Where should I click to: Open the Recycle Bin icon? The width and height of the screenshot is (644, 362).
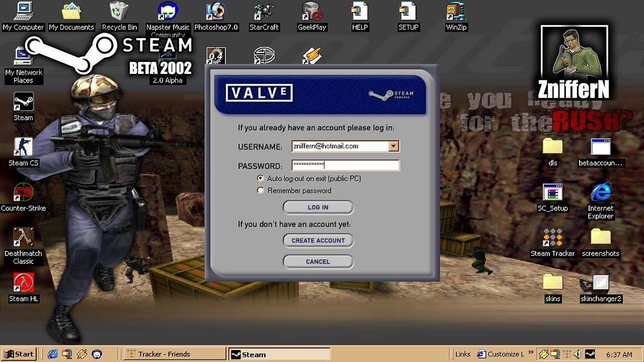(119, 11)
